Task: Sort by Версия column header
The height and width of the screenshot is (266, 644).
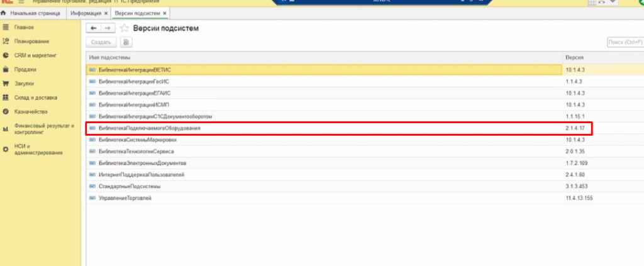Action: coord(603,57)
